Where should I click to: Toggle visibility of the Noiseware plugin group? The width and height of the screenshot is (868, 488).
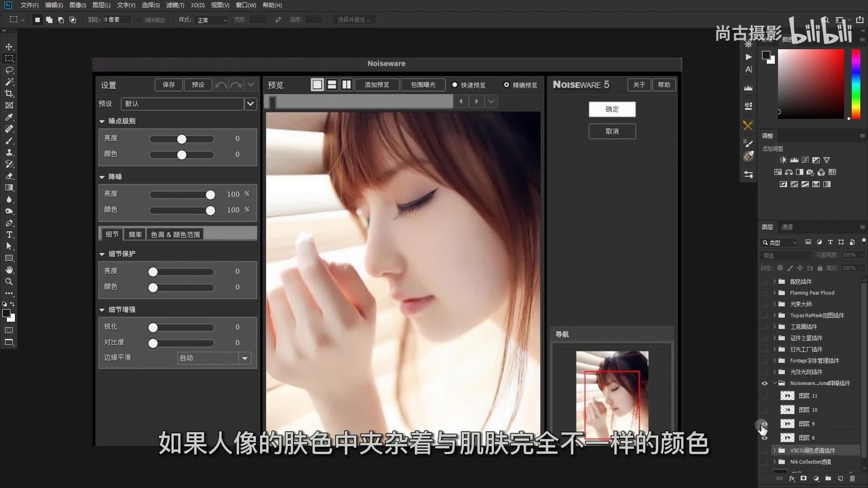tap(764, 383)
